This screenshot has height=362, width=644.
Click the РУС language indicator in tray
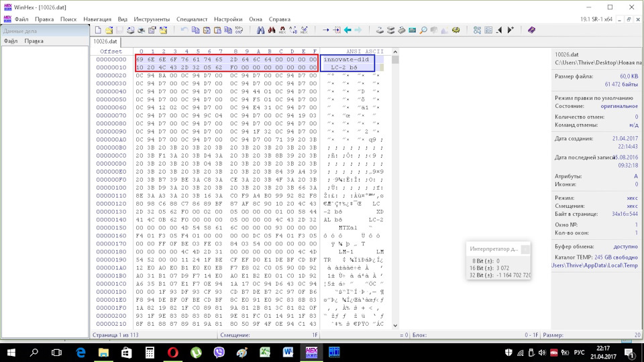(x=579, y=352)
